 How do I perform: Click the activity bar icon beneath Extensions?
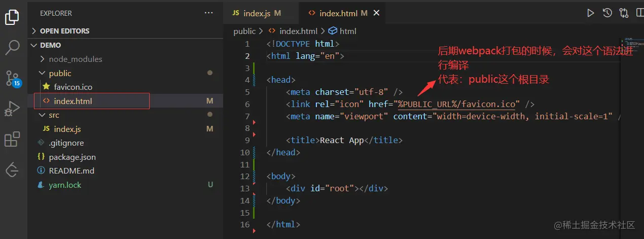12,169
